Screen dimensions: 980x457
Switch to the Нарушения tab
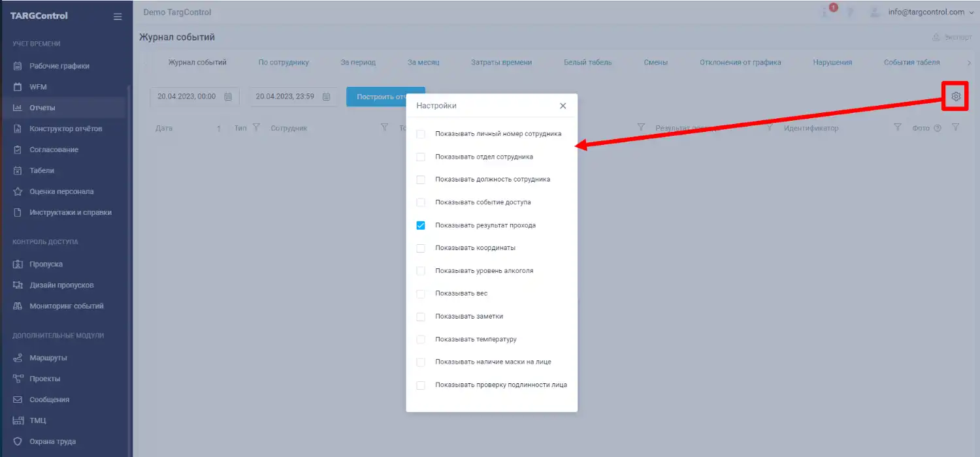coord(832,63)
